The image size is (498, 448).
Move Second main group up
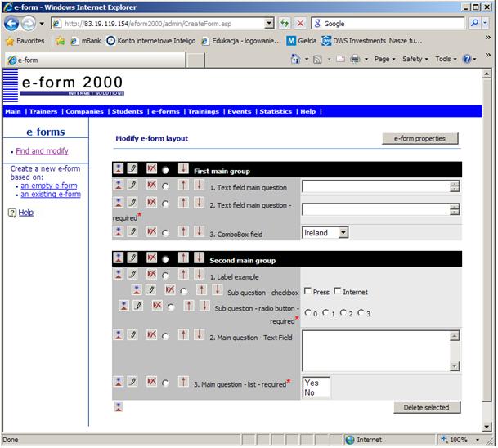point(183,258)
